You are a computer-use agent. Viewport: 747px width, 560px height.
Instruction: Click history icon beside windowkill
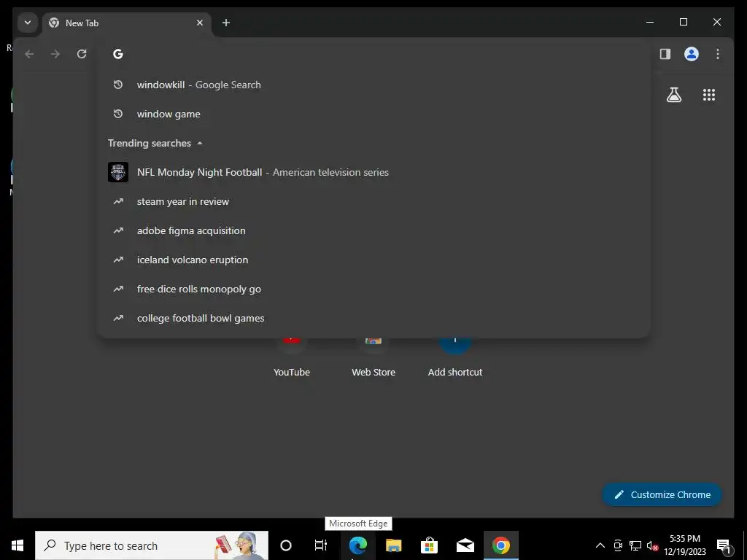click(x=118, y=85)
